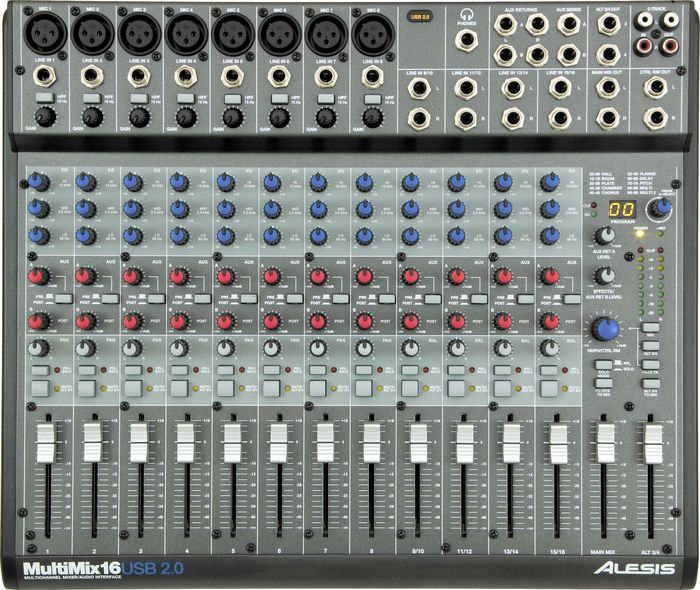Click the 2-TRACK IN left white RCA jack

[x=644, y=19]
